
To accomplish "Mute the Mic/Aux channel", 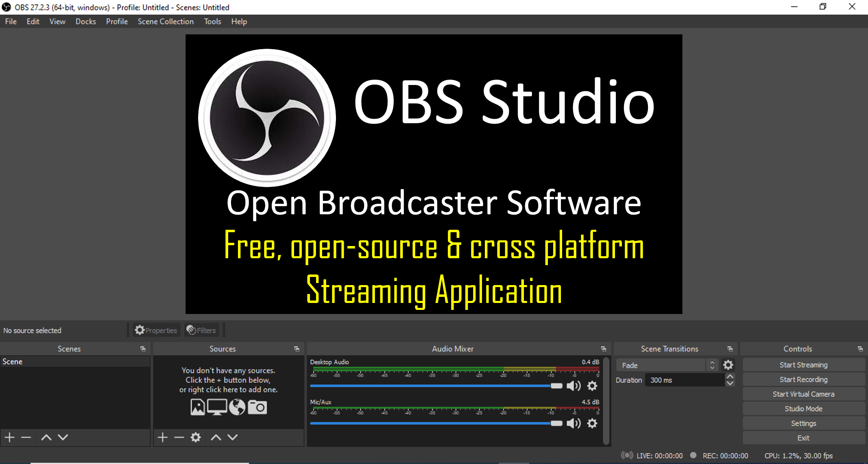I will pos(574,423).
